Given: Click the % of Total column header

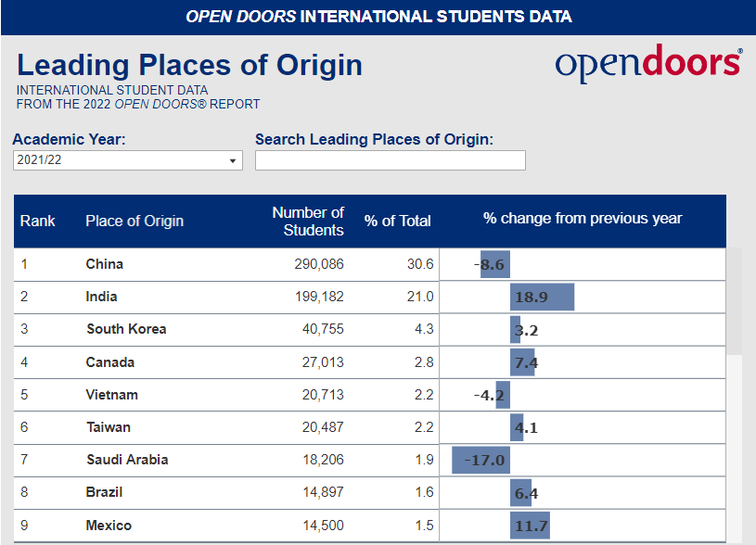Looking at the screenshot, I should (x=397, y=221).
